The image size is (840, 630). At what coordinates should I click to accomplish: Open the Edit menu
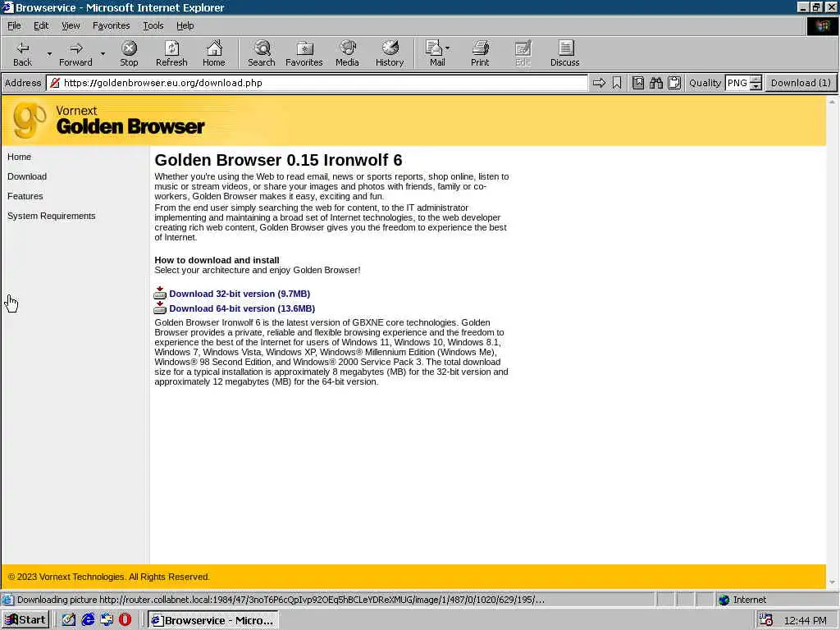(x=41, y=25)
